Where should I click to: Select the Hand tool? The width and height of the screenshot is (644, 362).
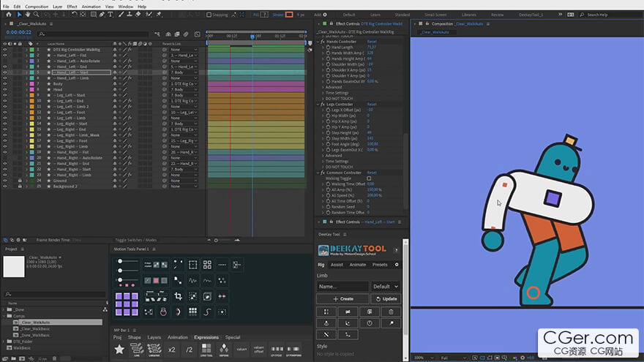28,15
